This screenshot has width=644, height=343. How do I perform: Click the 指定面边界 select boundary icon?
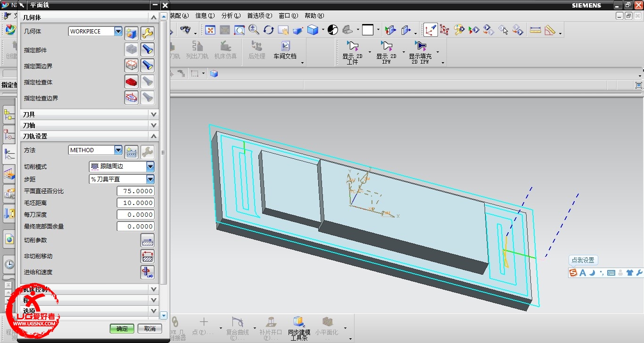(132, 65)
